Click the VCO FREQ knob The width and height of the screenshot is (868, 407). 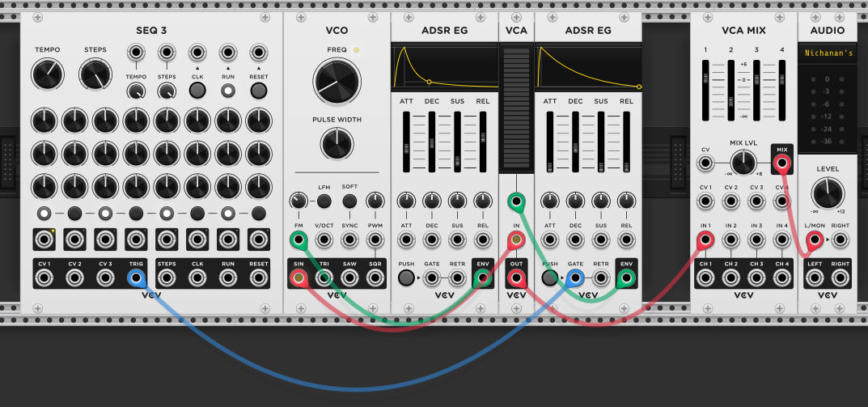337,81
